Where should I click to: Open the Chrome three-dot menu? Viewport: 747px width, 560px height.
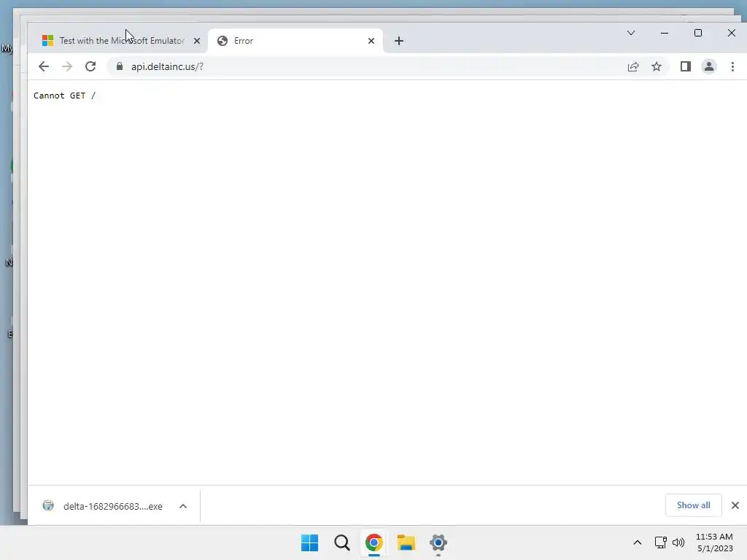tap(732, 66)
